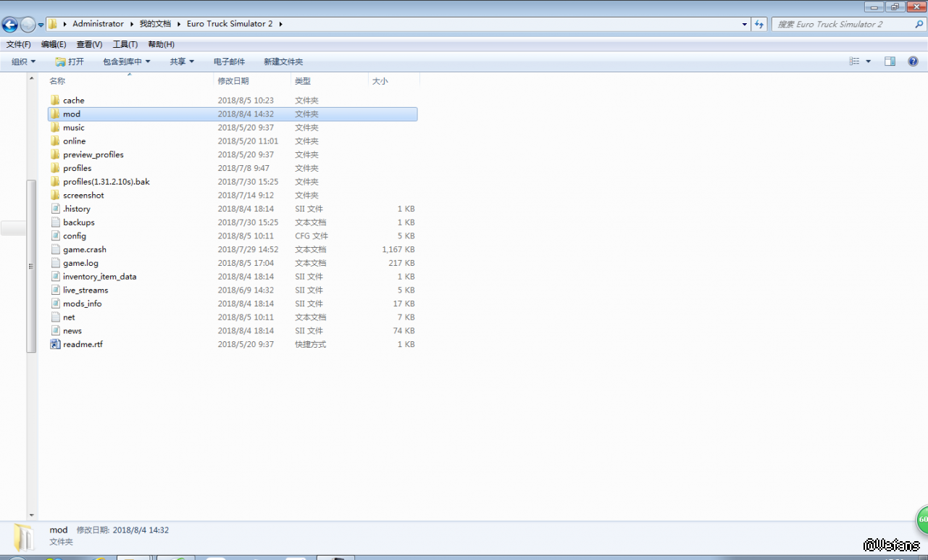
Task: Select the cache folder icon
Action: (55, 101)
